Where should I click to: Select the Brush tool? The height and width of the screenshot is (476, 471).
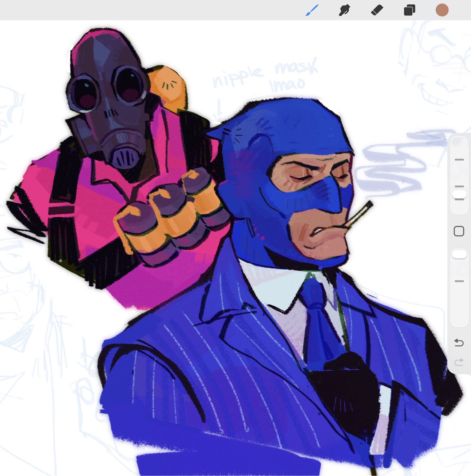[x=312, y=10]
